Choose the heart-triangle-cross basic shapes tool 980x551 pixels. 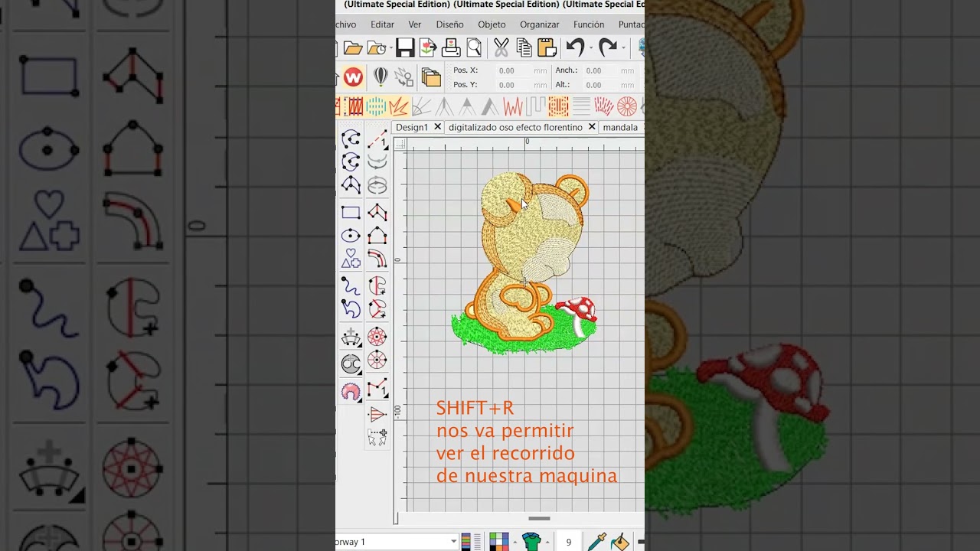tap(351, 259)
